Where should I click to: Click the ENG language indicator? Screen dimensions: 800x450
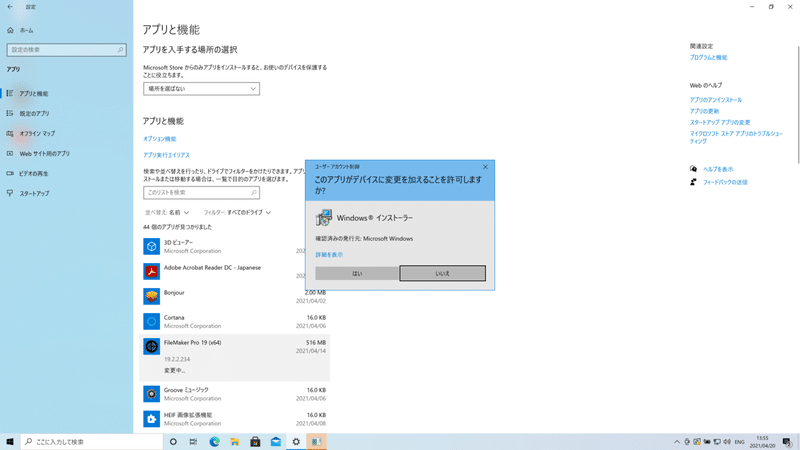[739, 442]
